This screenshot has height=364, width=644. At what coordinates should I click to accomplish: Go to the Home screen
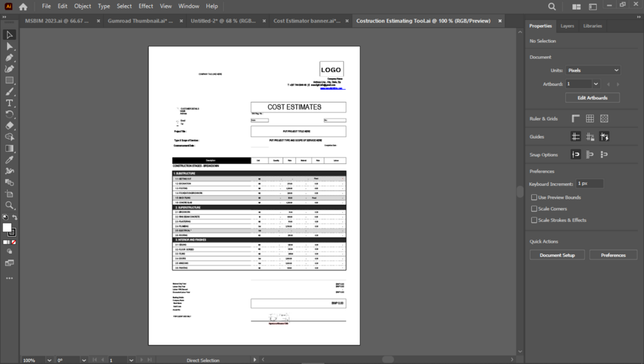(x=24, y=6)
